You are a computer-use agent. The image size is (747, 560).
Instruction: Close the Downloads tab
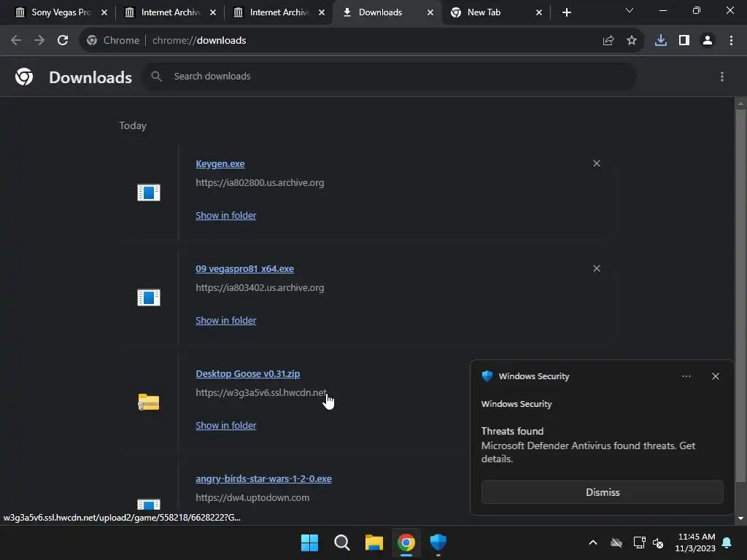[x=430, y=13]
